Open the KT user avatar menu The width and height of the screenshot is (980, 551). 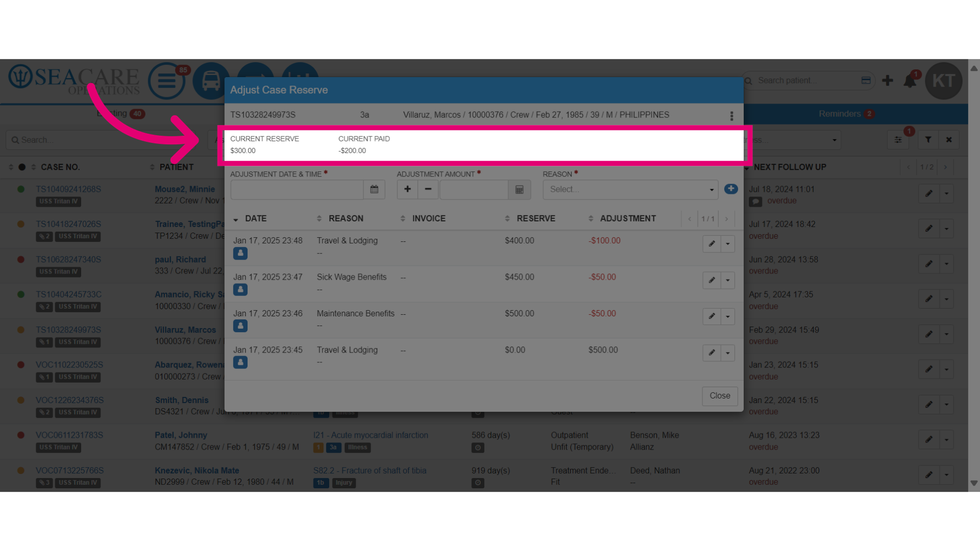coord(943,81)
